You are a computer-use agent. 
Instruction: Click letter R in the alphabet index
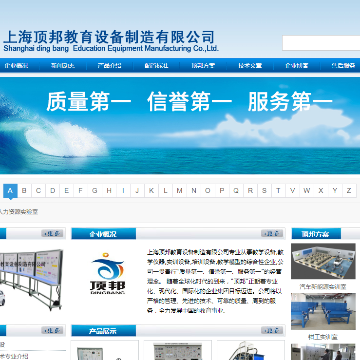250,191
